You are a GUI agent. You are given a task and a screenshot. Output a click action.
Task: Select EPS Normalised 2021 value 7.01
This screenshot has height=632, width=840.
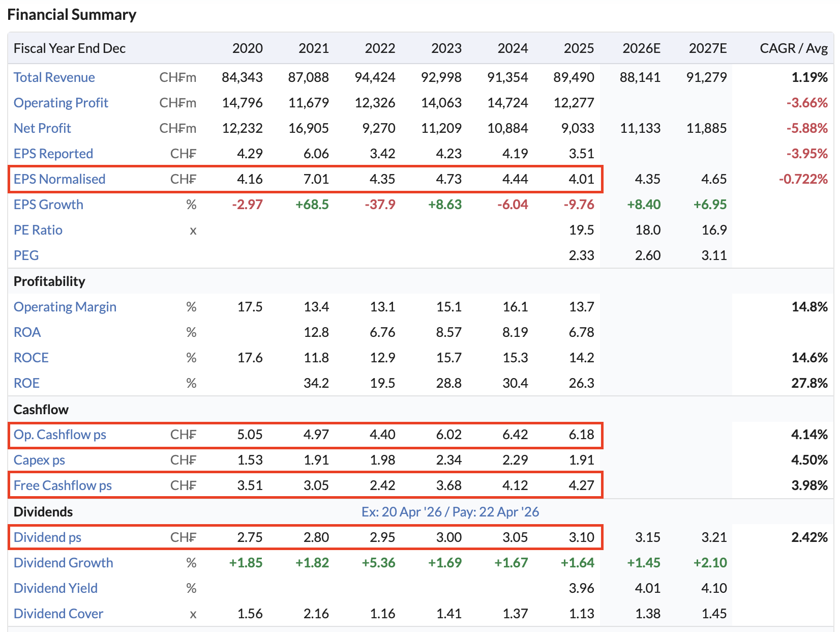coord(316,179)
